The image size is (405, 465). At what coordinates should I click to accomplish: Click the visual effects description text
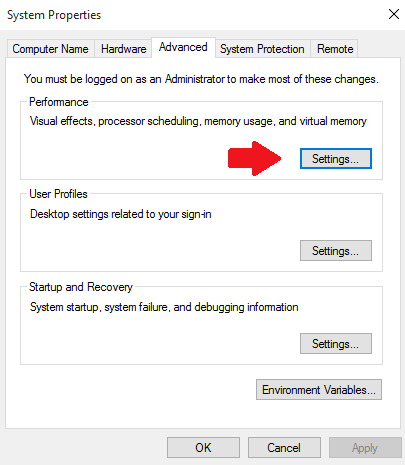198,121
